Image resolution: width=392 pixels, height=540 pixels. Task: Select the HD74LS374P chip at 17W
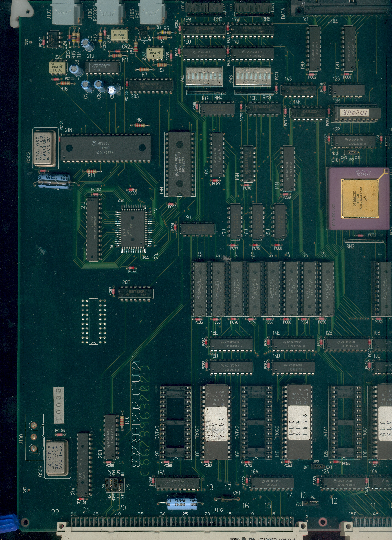click(252, 30)
